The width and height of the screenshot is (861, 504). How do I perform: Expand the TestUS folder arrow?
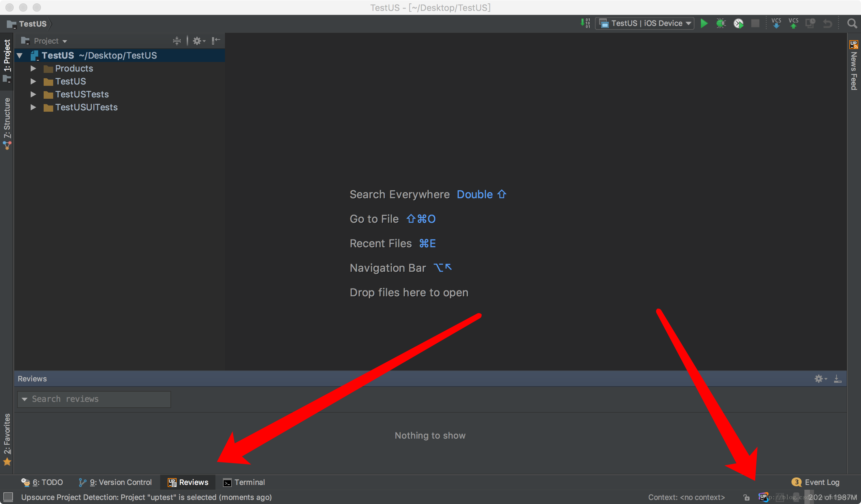[x=33, y=81]
